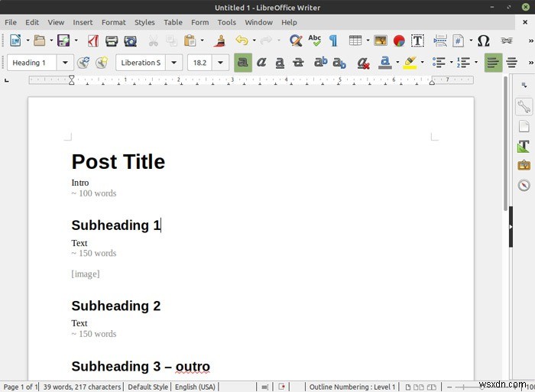Insert a hyperlink

pyautogui.click(x=506, y=40)
